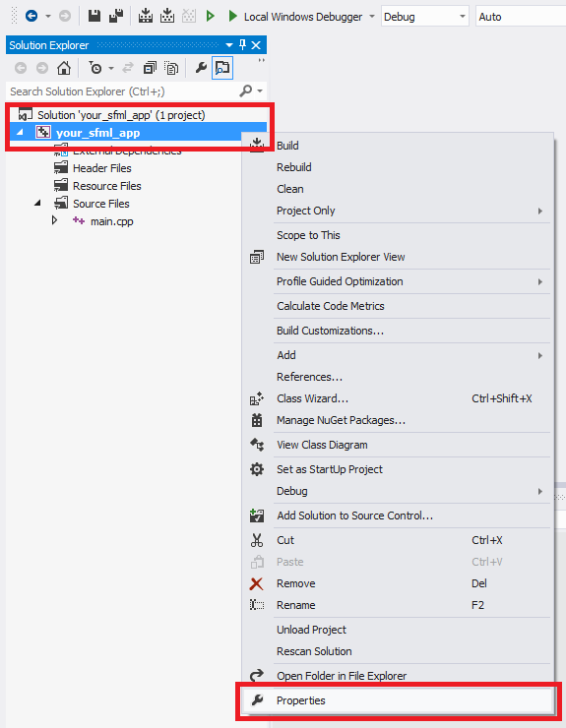Click the Save All toolbar icon

coord(116,17)
